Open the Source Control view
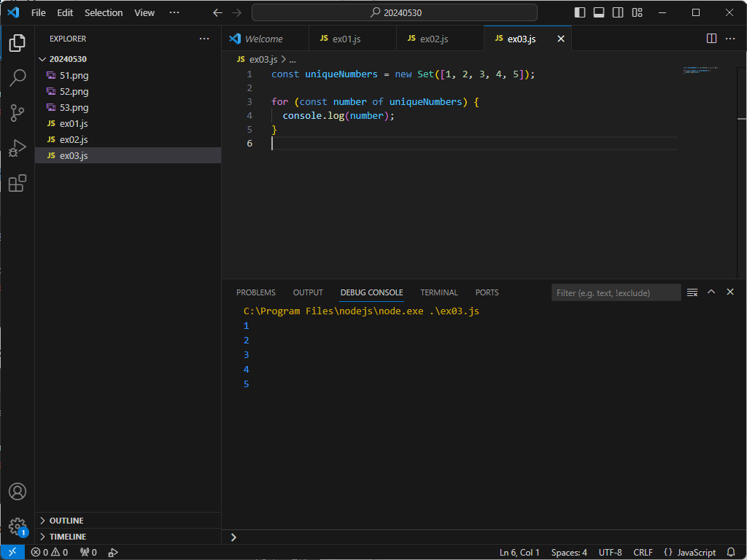The height and width of the screenshot is (560, 747). (x=18, y=113)
